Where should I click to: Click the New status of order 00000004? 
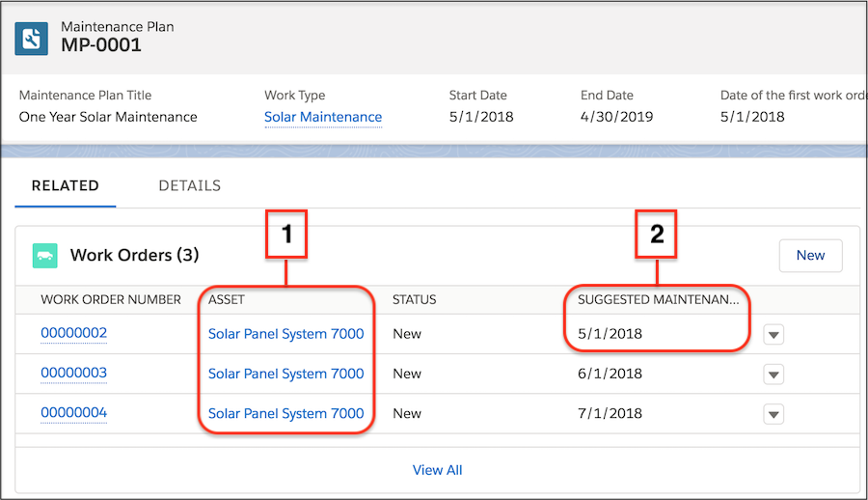[x=407, y=413]
